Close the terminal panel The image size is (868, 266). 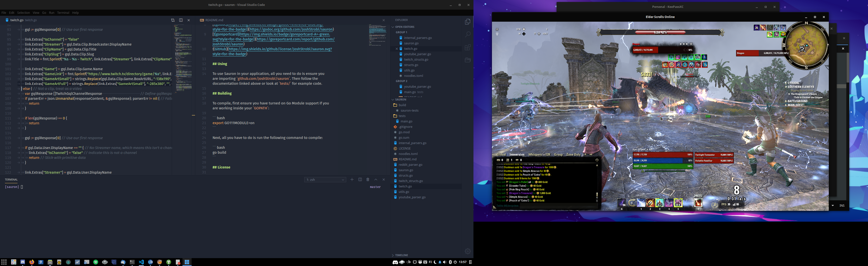383,180
